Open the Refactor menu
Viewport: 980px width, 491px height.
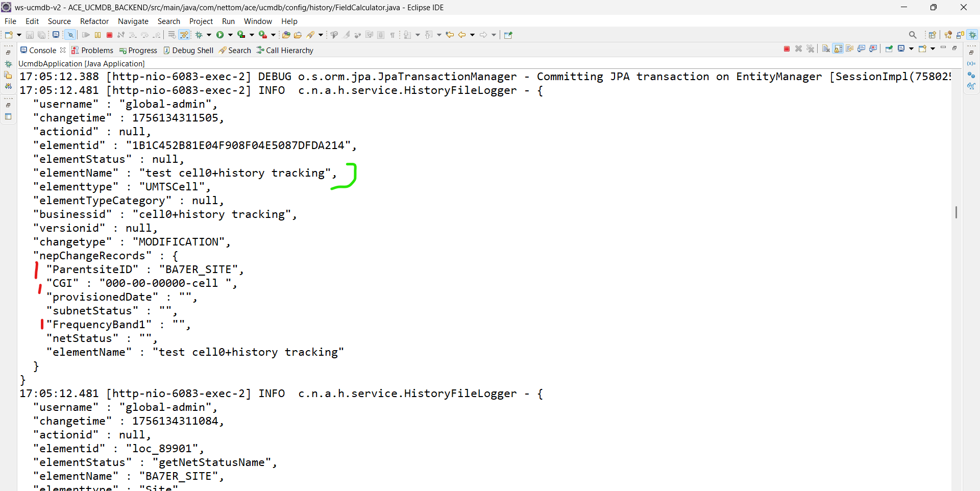pyautogui.click(x=94, y=21)
